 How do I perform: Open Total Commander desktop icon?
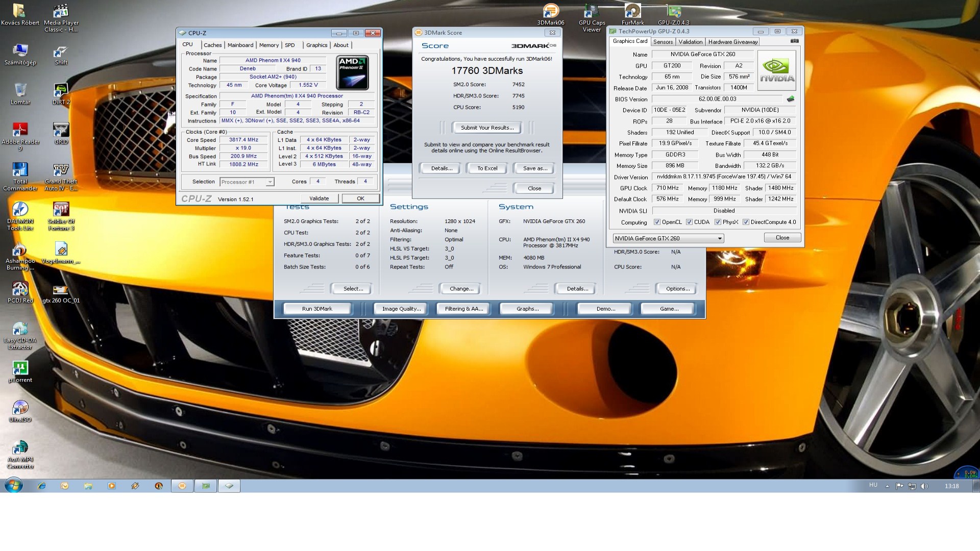pyautogui.click(x=20, y=177)
